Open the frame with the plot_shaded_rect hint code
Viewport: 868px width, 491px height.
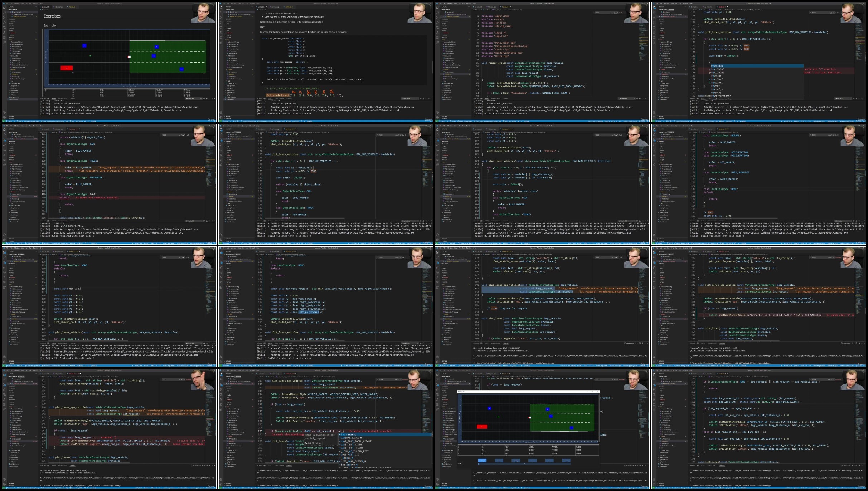point(326,62)
